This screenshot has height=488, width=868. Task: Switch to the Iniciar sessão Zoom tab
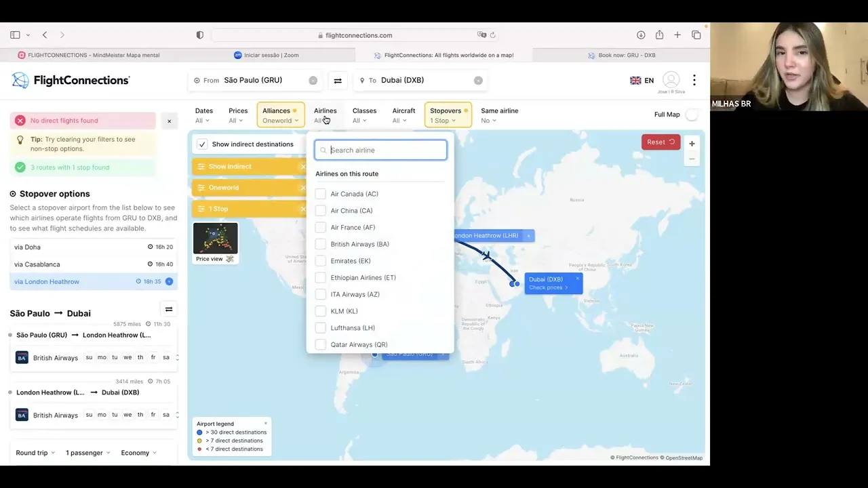(266, 55)
